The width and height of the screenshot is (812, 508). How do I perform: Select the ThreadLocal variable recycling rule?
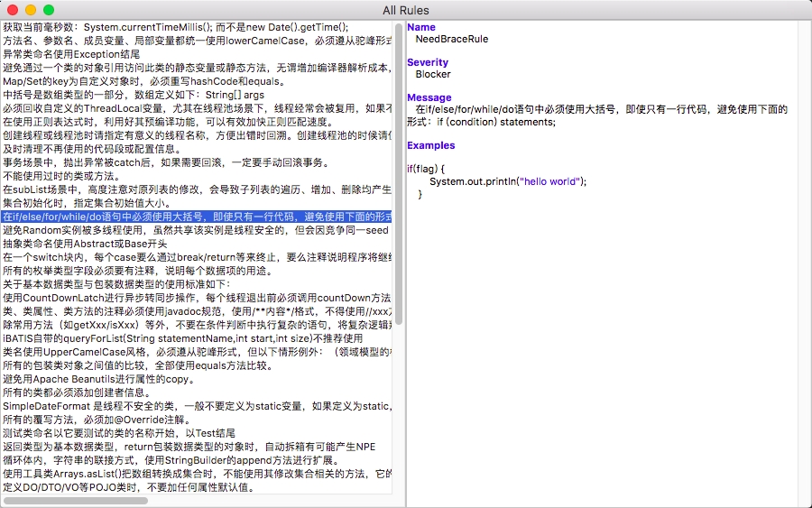(180, 109)
